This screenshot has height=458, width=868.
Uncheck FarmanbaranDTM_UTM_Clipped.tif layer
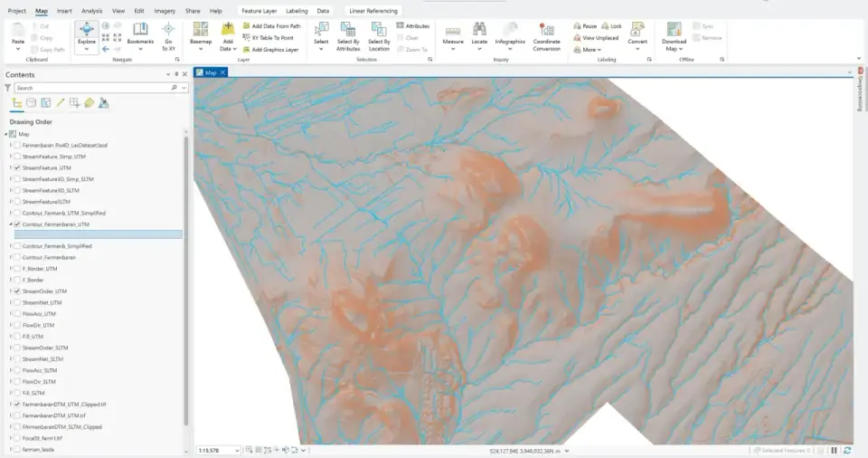pyautogui.click(x=17, y=405)
